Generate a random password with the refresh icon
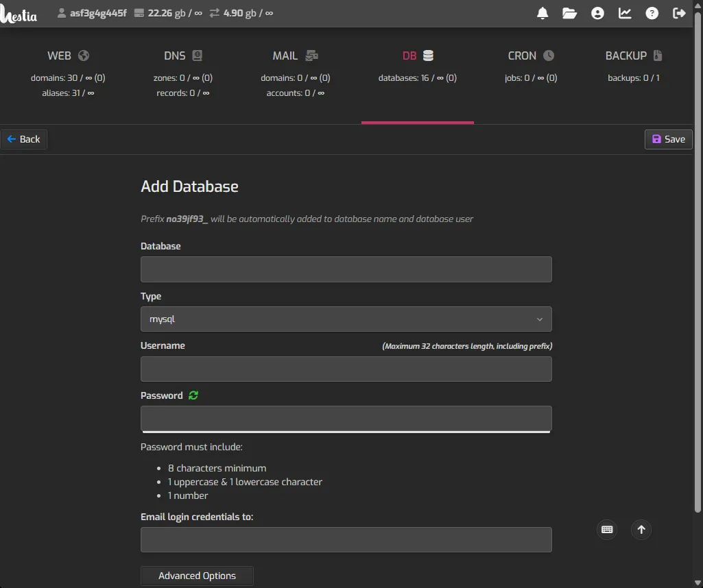This screenshot has height=588, width=703. tap(192, 395)
